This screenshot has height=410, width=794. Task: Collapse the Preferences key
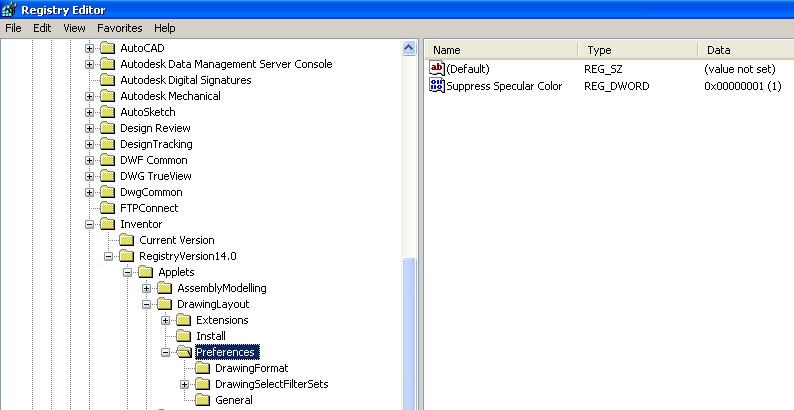point(166,352)
